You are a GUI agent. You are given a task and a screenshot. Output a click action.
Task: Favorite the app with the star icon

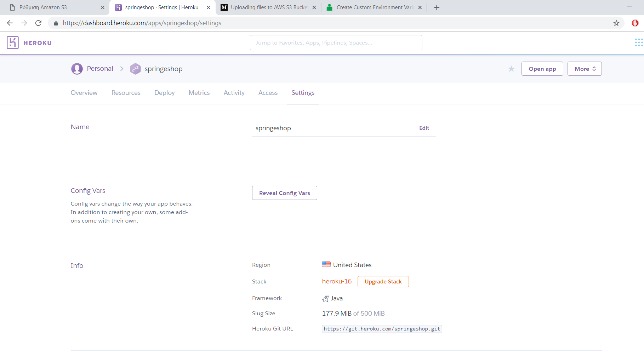(511, 69)
